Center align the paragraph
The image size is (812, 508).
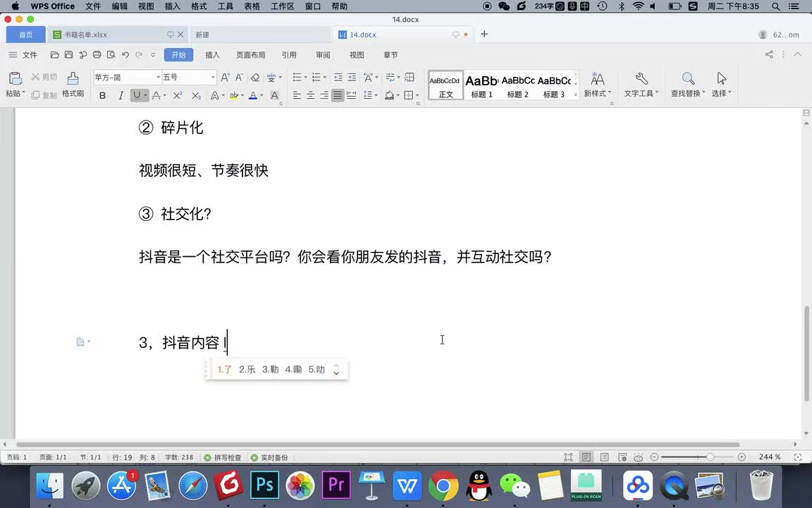click(310, 95)
